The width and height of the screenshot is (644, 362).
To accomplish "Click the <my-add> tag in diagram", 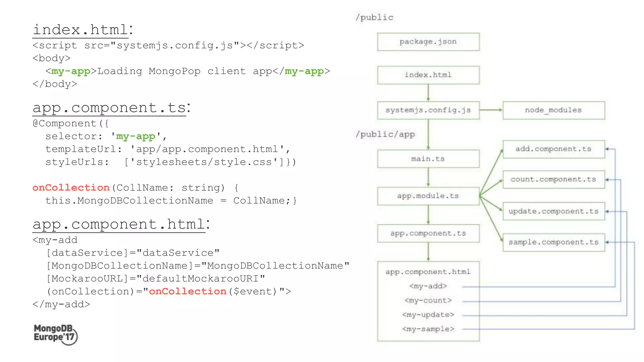I will [x=428, y=286].
